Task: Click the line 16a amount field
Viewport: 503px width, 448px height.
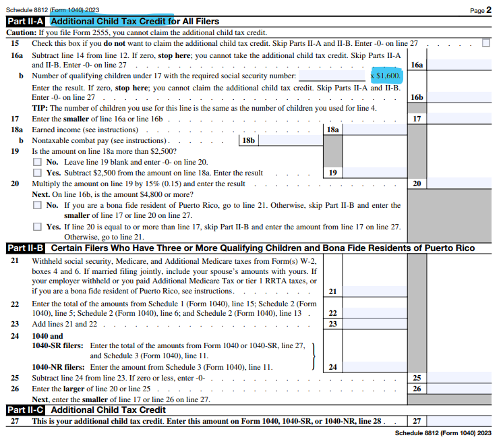Action: (x=459, y=65)
